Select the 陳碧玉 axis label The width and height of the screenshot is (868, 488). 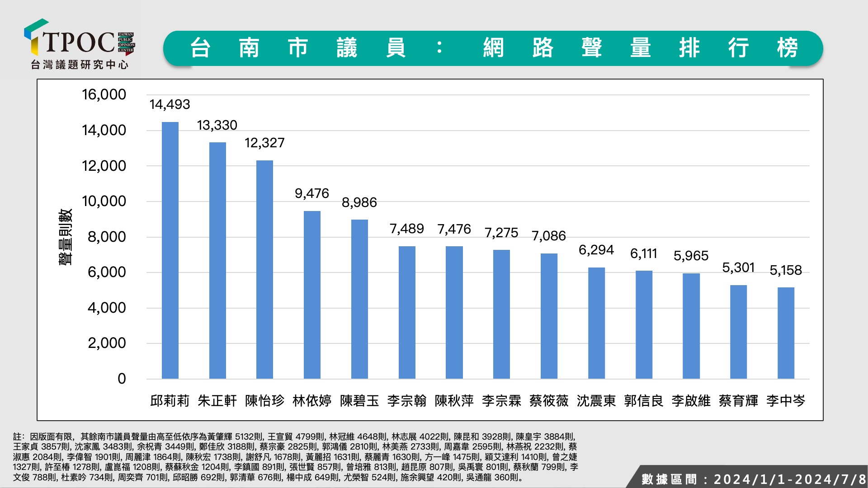click(359, 400)
